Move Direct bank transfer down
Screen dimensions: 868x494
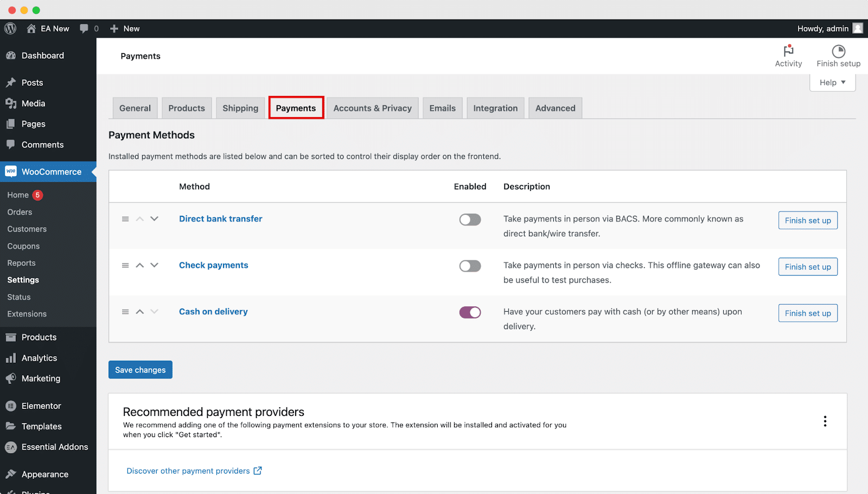tap(154, 219)
